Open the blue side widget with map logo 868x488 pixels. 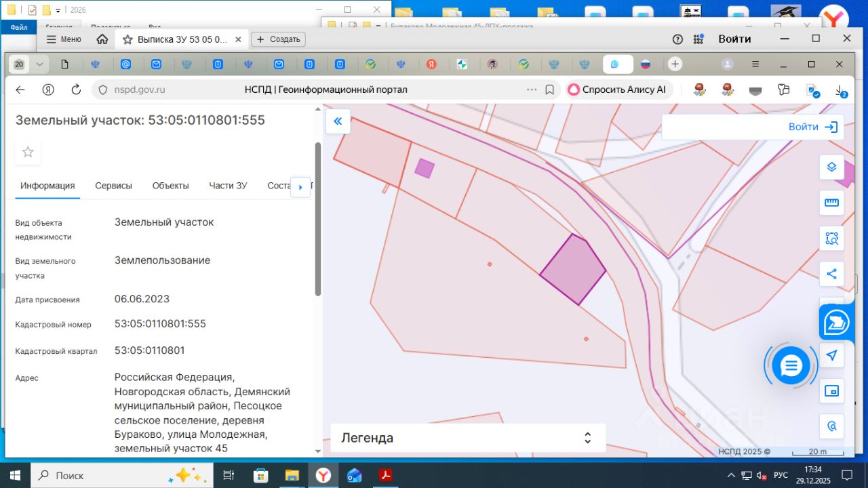[x=838, y=323]
